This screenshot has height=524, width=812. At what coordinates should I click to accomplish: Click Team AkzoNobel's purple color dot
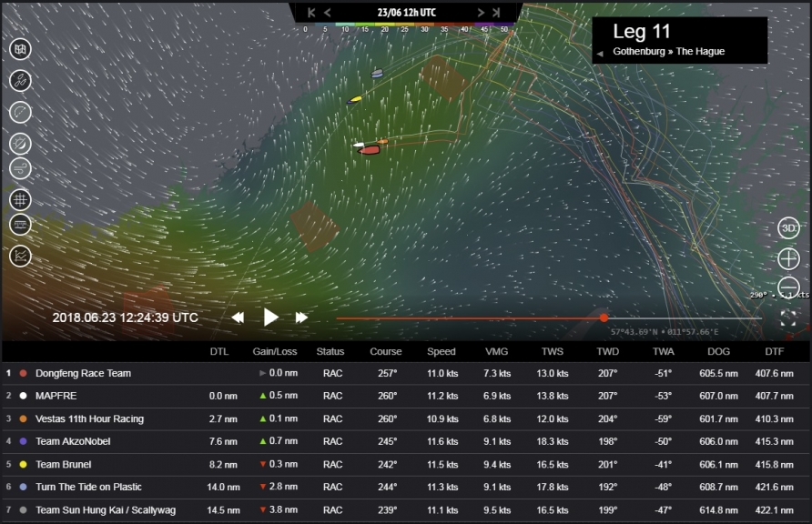[23, 441]
